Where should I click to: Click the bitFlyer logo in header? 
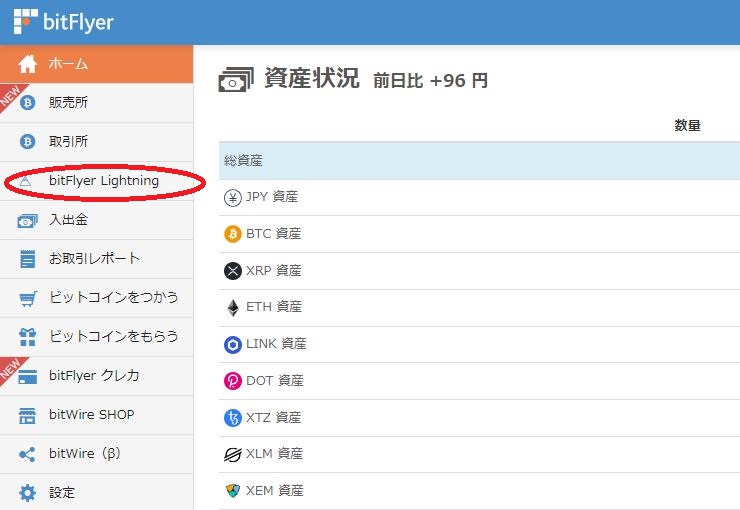[x=64, y=22]
